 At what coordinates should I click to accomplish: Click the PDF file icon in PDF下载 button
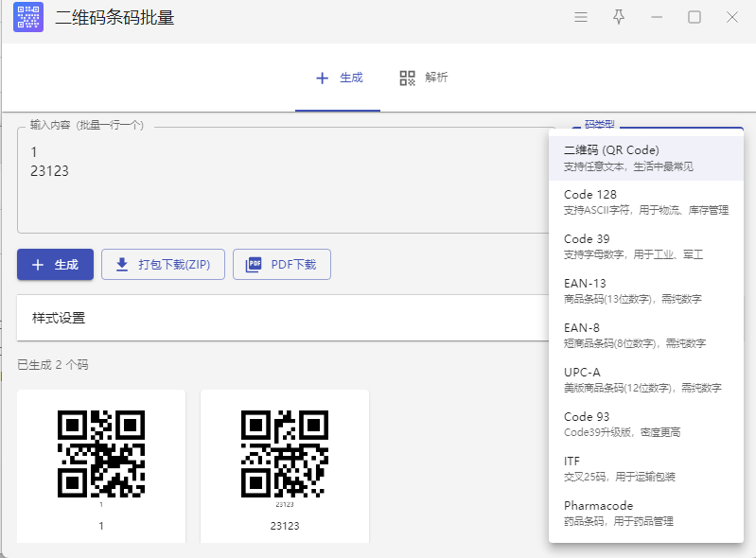(x=254, y=265)
